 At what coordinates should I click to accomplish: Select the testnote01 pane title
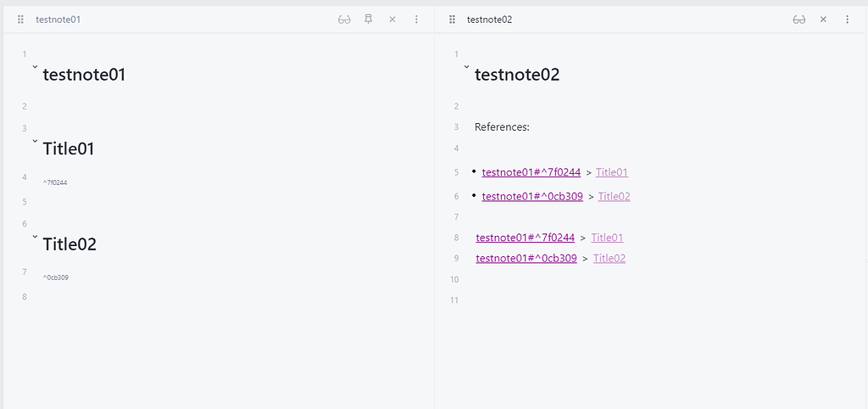pos(58,20)
